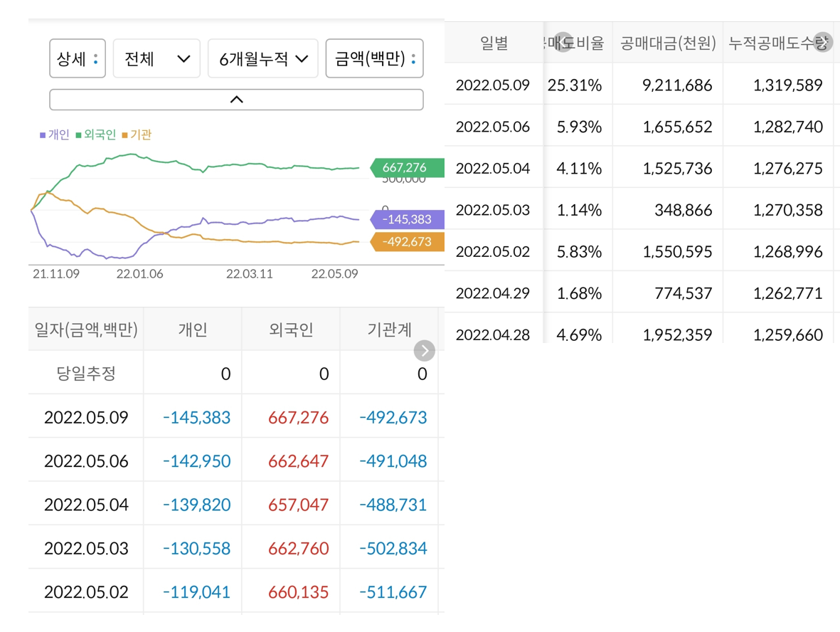
Task: Click the right scroll arrow on 기관계 header
Action: 424,351
